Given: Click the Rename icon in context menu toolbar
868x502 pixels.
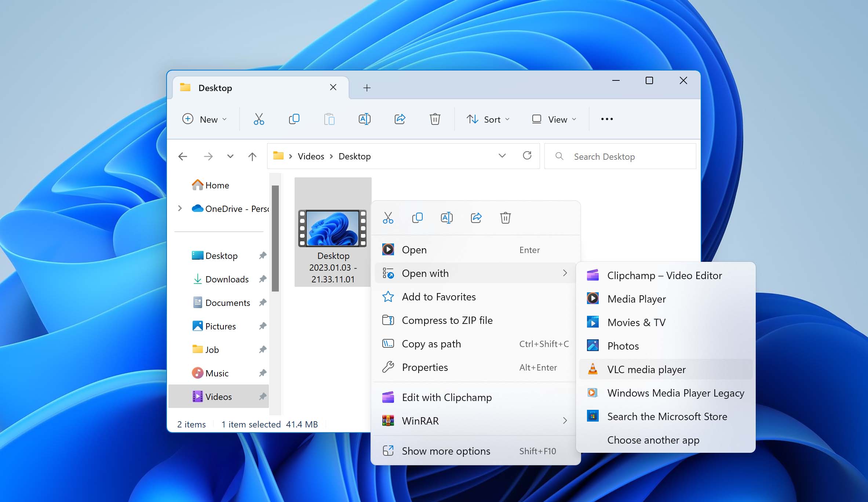Looking at the screenshot, I should pyautogui.click(x=446, y=218).
